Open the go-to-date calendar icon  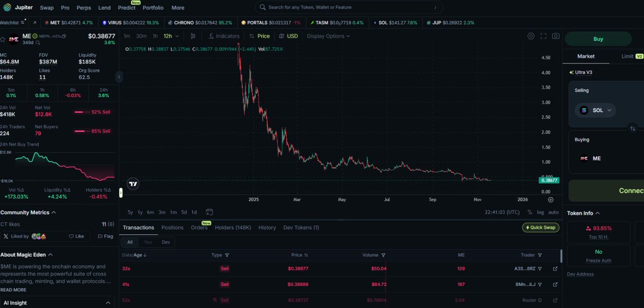tap(209, 212)
